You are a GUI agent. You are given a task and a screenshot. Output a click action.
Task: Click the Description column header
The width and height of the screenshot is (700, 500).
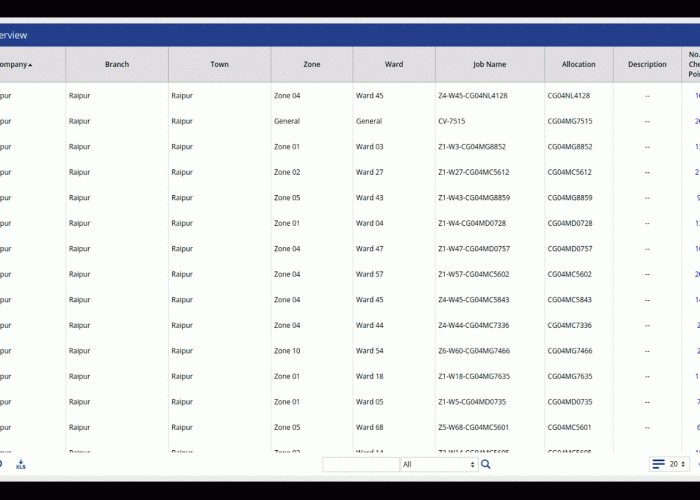(647, 65)
